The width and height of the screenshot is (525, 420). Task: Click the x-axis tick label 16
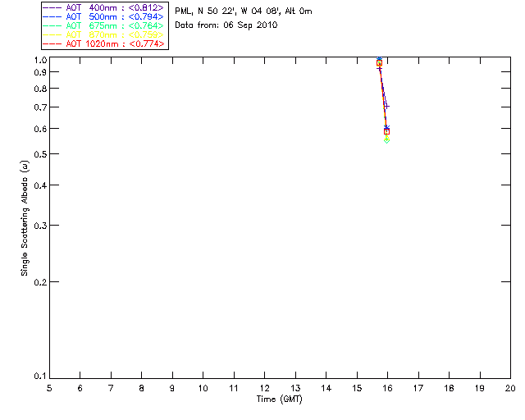[x=388, y=388]
